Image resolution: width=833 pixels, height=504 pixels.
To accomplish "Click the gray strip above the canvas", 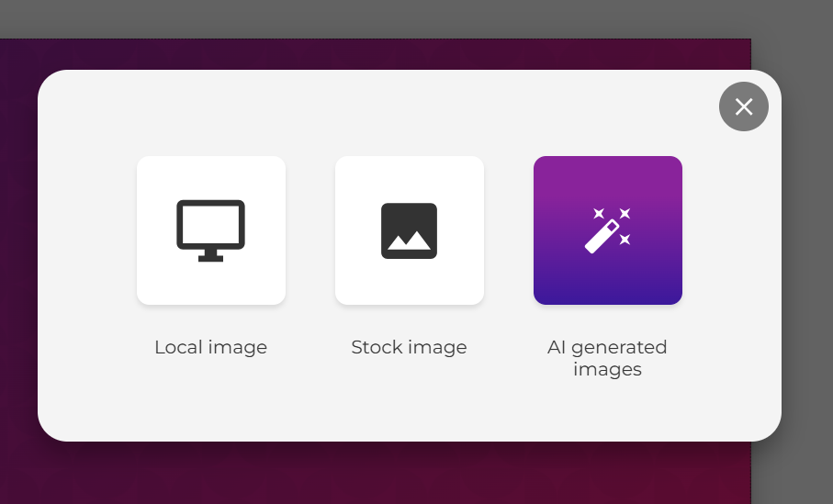I will (x=367, y=18).
